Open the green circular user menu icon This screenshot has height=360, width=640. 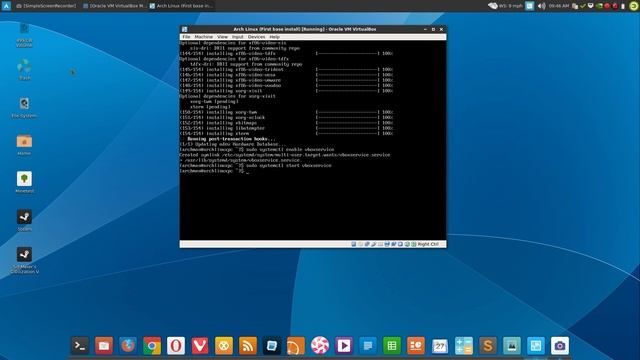(633, 6)
